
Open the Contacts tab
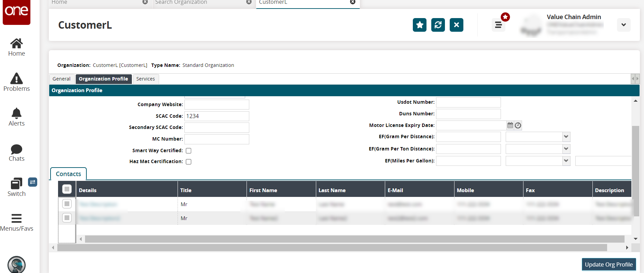point(68,174)
